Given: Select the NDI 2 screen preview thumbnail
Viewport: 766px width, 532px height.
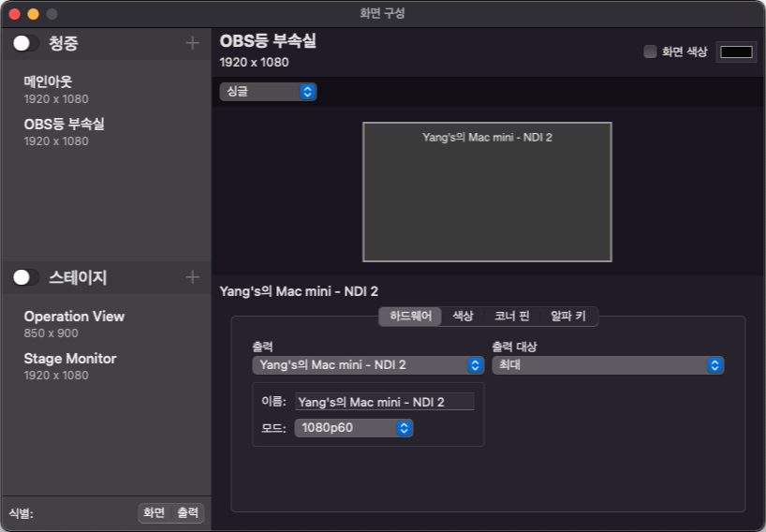Looking at the screenshot, I should point(487,192).
